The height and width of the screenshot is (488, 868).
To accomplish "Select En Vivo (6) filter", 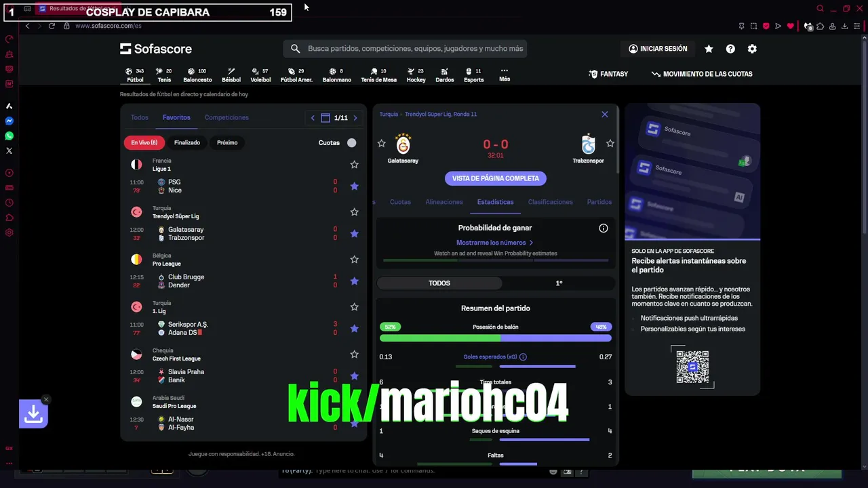I will 144,142.
